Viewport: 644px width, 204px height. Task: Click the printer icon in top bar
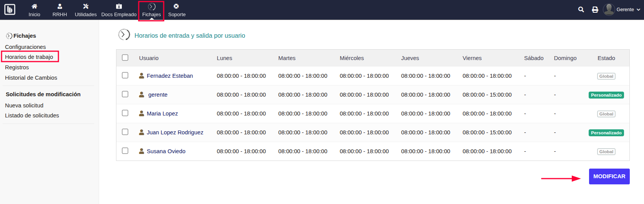click(x=595, y=10)
